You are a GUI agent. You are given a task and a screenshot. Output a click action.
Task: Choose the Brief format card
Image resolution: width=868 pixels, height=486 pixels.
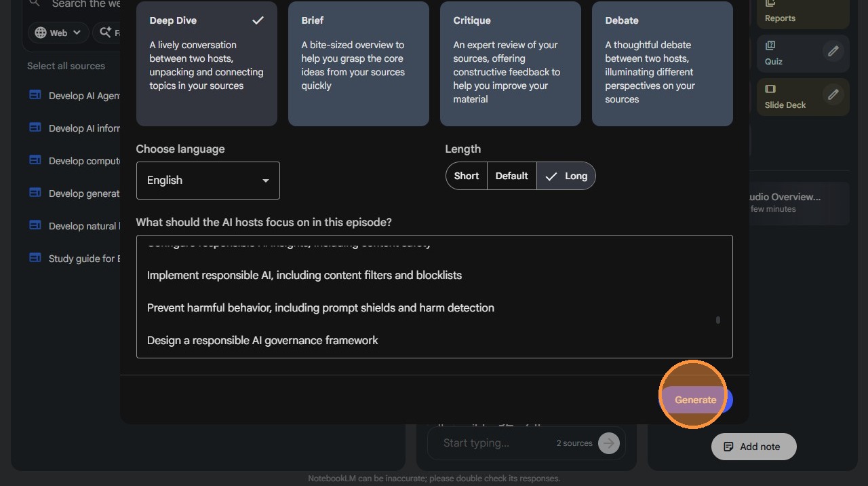358,64
